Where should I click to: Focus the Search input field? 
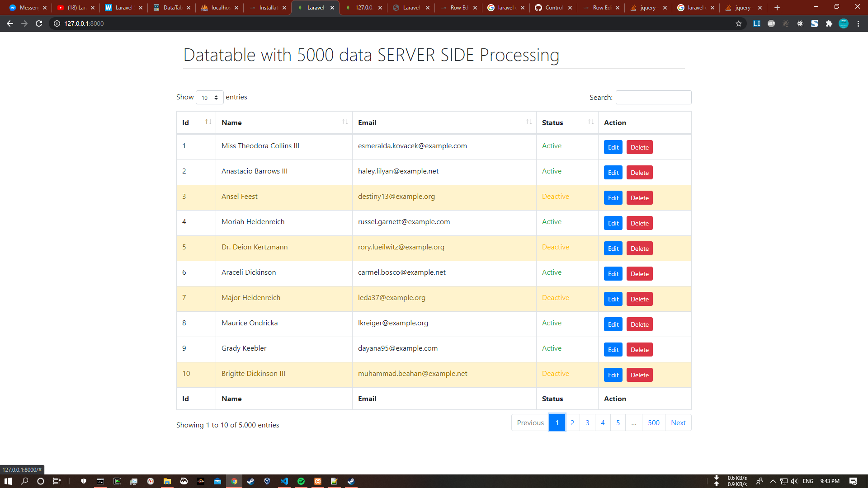click(653, 97)
